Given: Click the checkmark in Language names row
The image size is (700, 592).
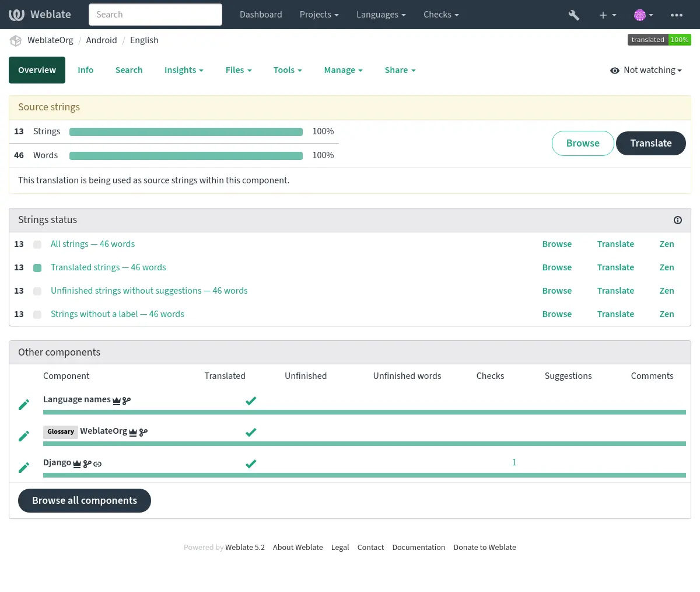Looking at the screenshot, I should pos(251,401).
